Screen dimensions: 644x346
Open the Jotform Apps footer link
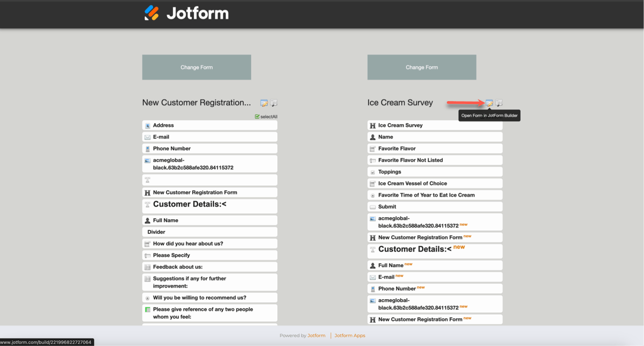(x=350, y=335)
